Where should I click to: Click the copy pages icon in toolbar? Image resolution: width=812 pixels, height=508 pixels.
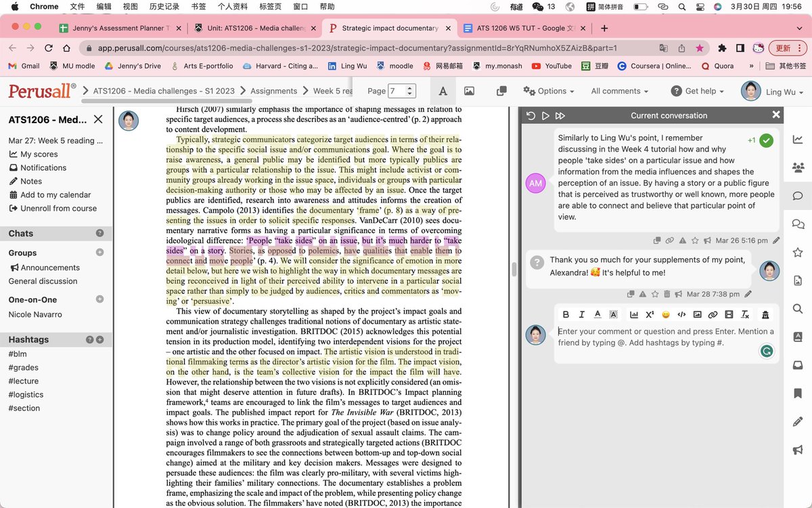[501, 91]
